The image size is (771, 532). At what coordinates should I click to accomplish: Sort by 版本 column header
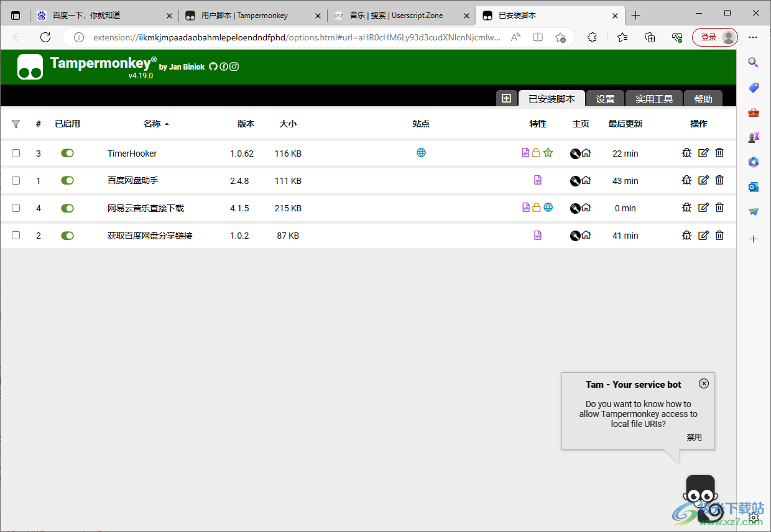246,124
